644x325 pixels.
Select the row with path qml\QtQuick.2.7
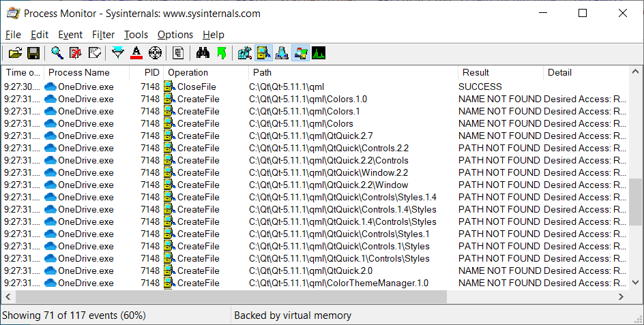click(x=315, y=136)
